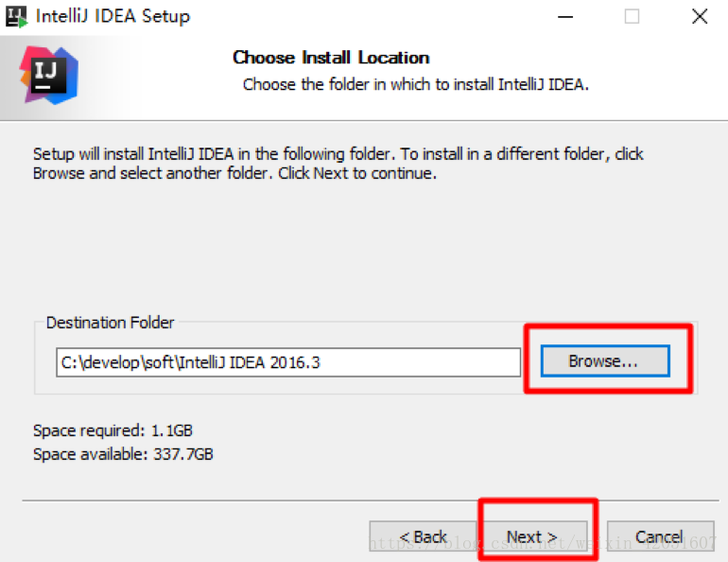Screen dimensions: 728x562
Task: Go to previous step with Back button
Action: [422, 536]
